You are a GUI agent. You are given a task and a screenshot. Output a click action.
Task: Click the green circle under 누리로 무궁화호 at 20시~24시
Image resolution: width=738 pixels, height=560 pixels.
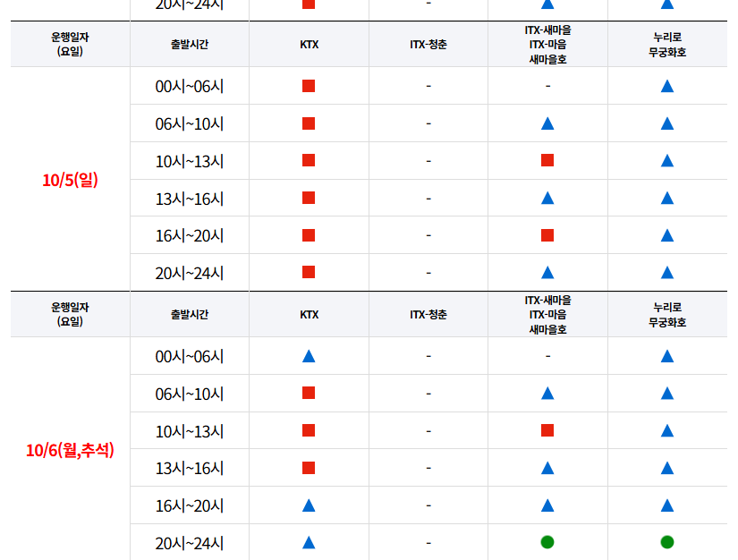tap(667, 543)
